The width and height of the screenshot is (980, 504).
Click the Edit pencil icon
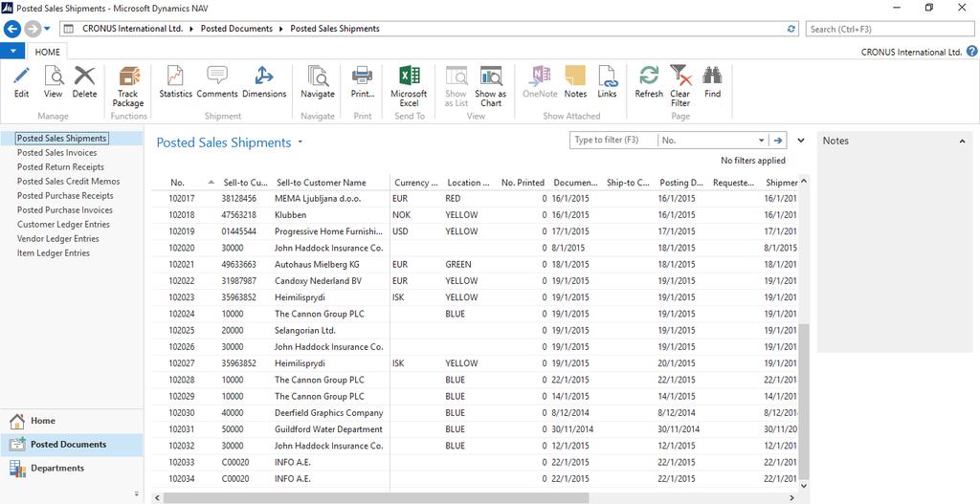pyautogui.click(x=21, y=77)
